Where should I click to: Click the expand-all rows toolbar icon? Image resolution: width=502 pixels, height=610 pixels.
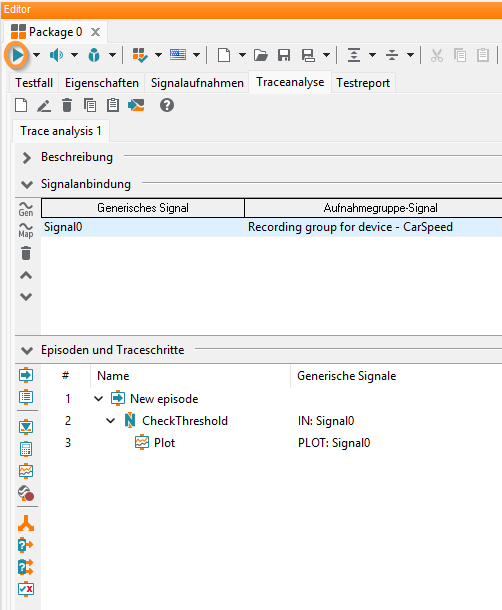click(354, 55)
